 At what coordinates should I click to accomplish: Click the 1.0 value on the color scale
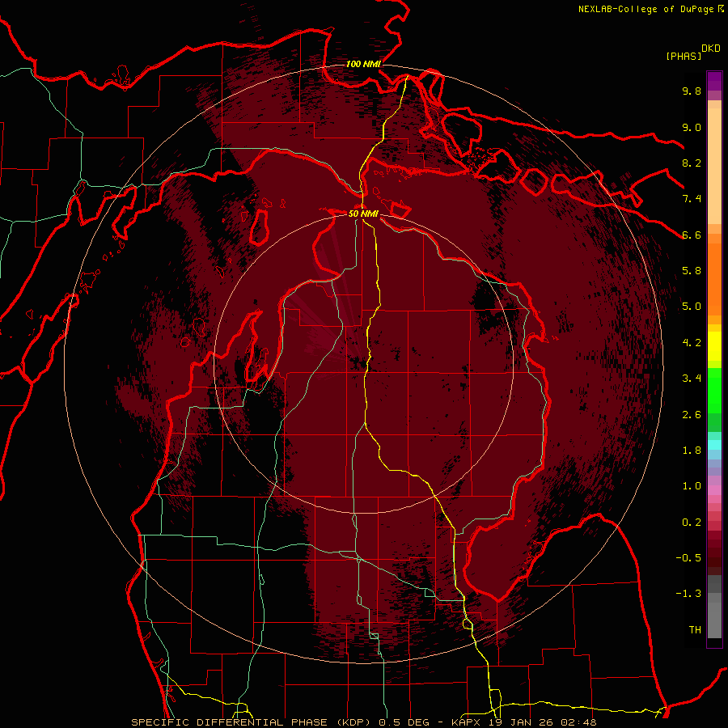point(692,486)
